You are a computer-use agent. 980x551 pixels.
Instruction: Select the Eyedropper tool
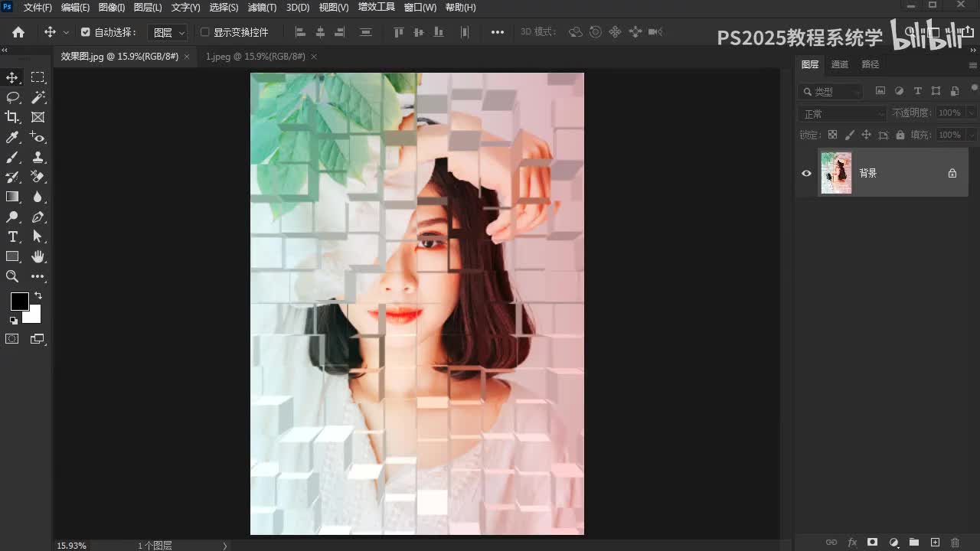(12, 137)
